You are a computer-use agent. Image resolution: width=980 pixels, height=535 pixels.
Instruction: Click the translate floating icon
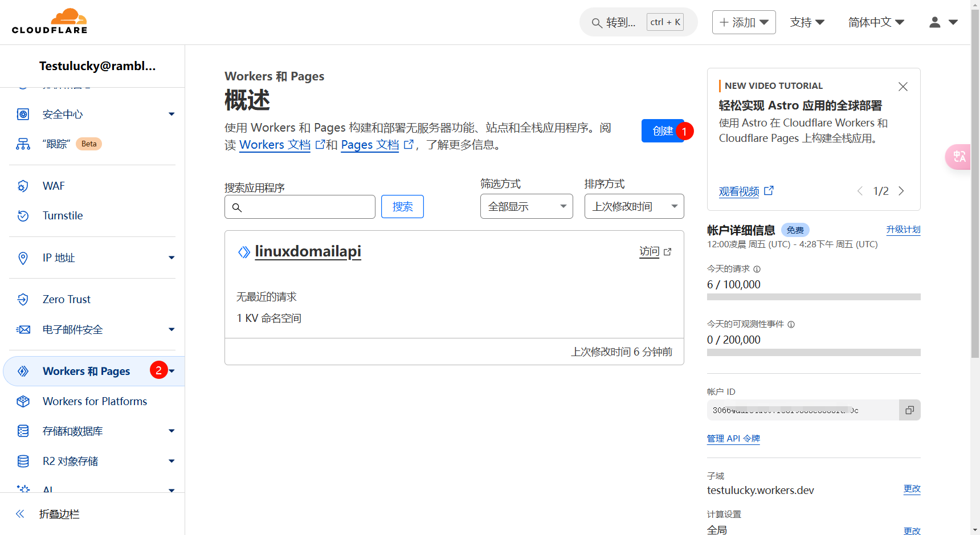tap(959, 157)
